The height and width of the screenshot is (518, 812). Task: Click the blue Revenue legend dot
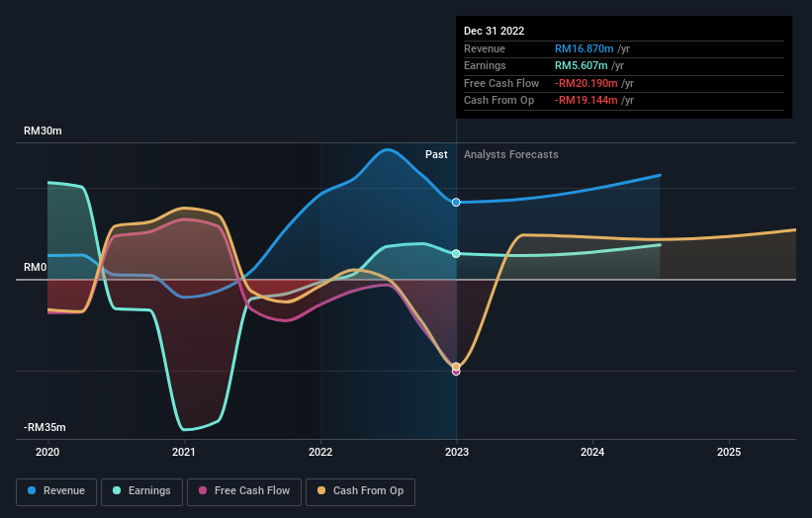point(32,490)
